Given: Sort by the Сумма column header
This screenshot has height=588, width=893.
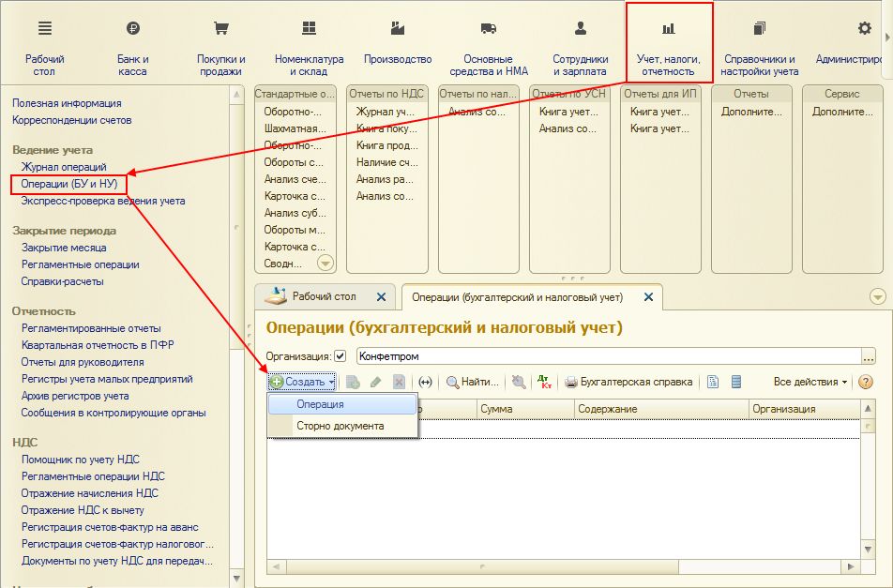Looking at the screenshot, I should 525,409.
